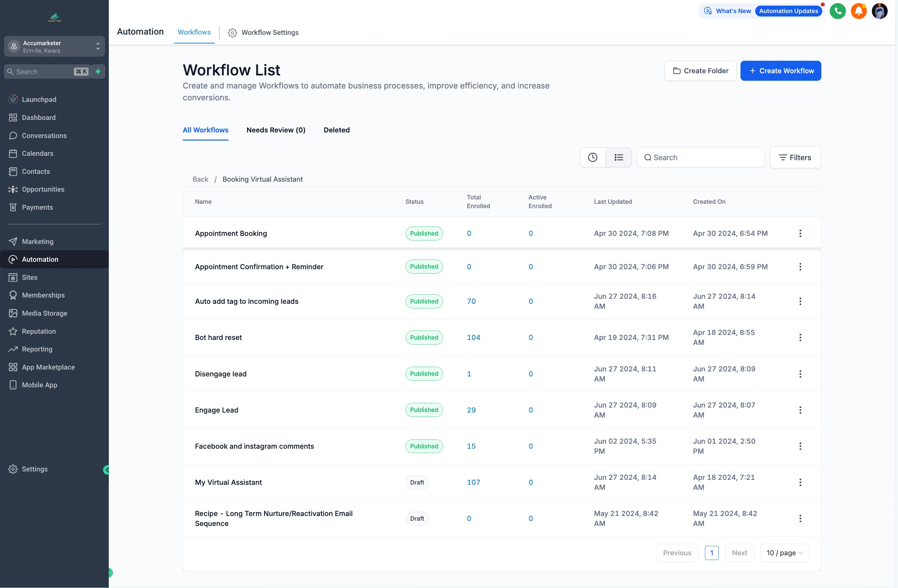Click user profile avatar
Screen dimensions: 898x588
point(879,11)
